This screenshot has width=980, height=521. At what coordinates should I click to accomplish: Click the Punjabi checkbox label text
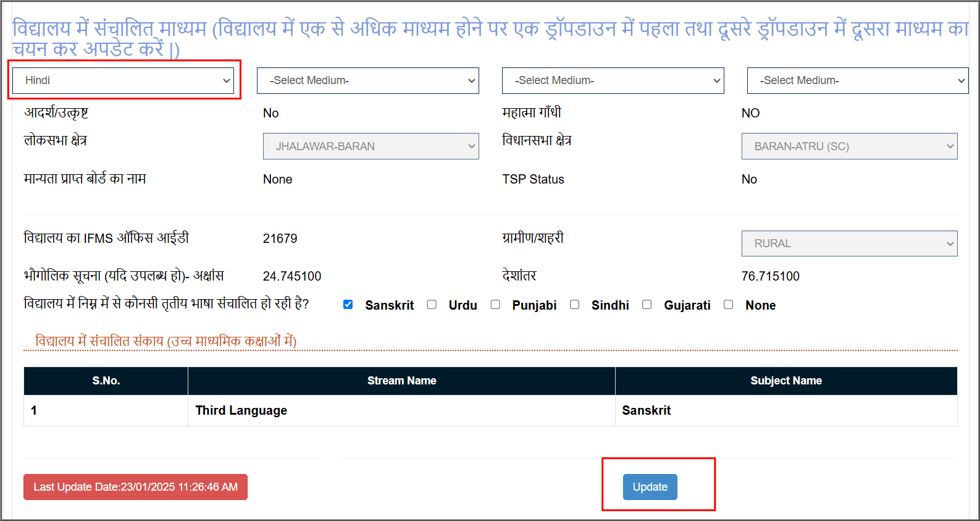click(535, 305)
